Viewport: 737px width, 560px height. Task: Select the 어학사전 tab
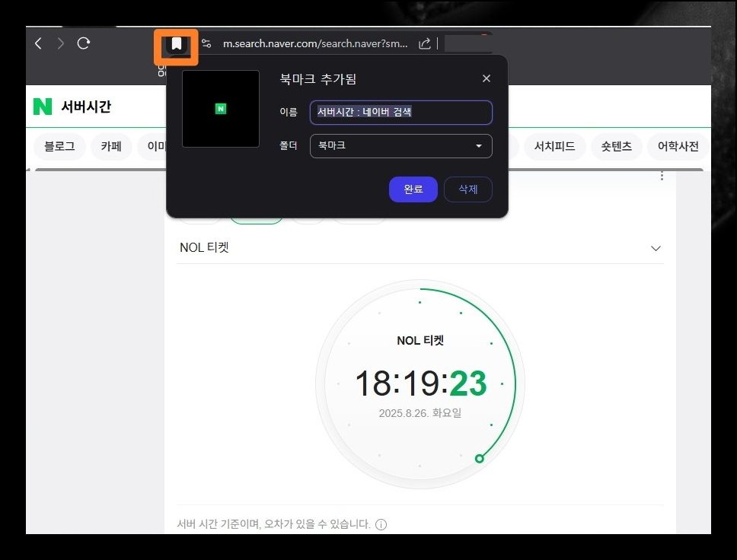tap(678, 147)
